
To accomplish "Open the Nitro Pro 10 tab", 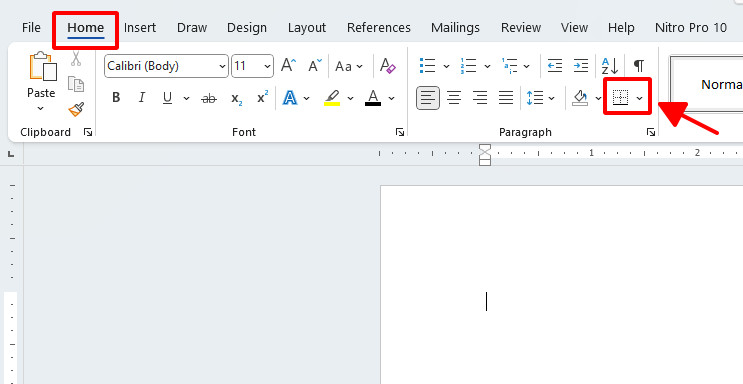I will click(691, 27).
